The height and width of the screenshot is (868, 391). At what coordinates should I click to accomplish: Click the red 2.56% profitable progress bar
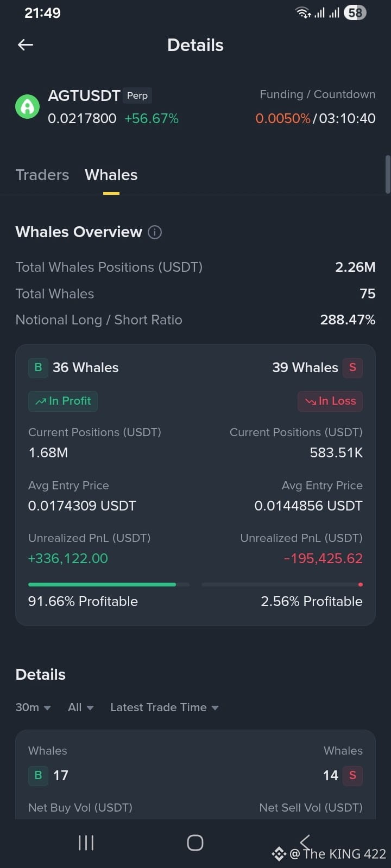point(282,584)
